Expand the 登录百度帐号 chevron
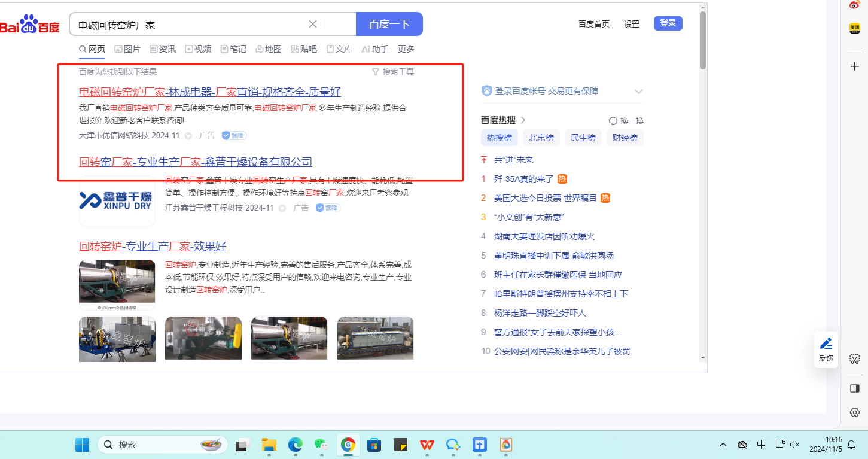The image size is (868, 459). point(638,92)
